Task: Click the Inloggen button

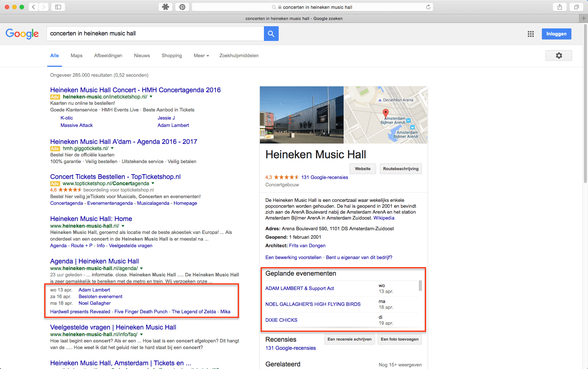Action: coord(556,34)
